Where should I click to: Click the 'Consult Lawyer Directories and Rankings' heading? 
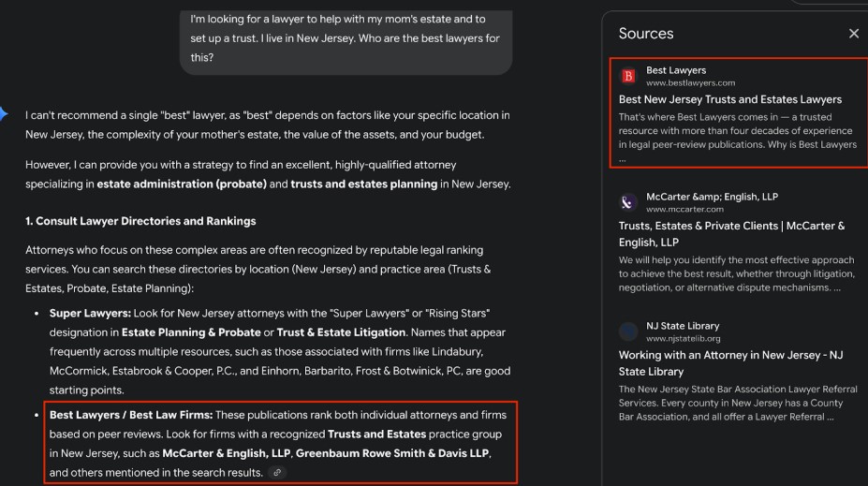tap(140, 221)
